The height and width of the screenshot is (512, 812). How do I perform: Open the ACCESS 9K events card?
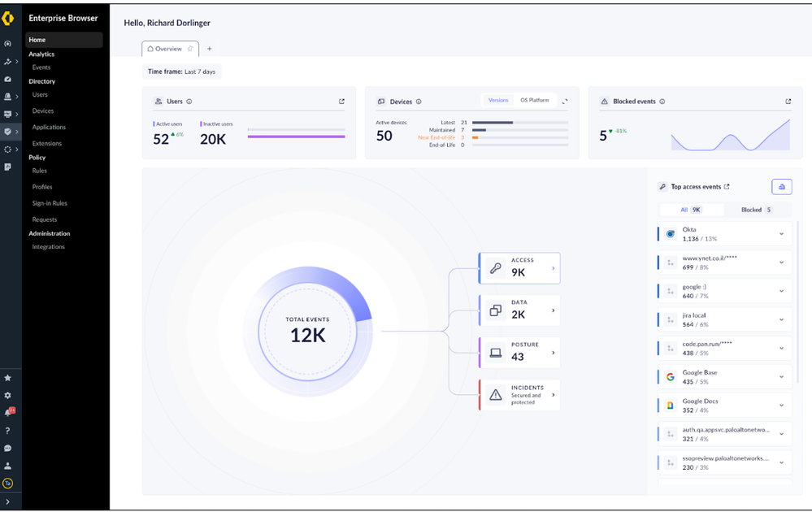pos(519,267)
